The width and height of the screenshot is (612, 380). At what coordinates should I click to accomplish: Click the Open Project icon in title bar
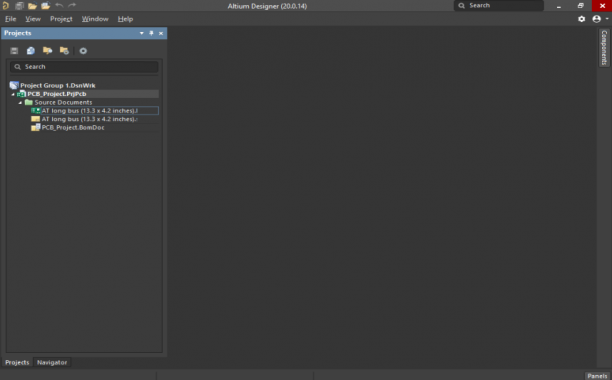coord(46,6)
